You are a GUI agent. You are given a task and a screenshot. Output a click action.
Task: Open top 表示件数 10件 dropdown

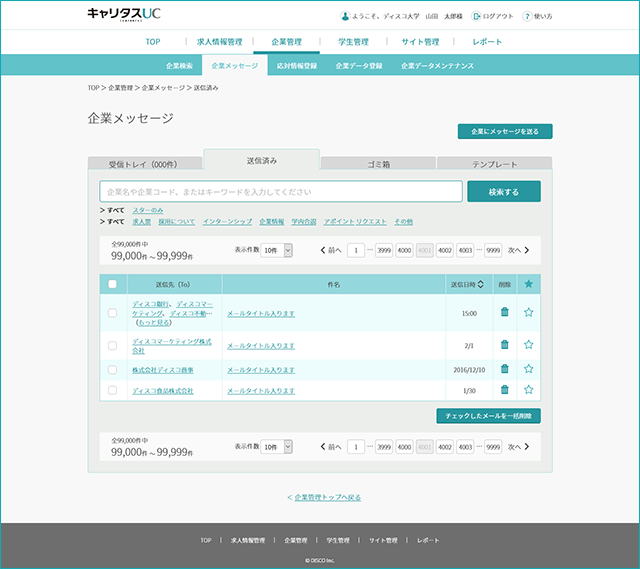pos(277,250)
